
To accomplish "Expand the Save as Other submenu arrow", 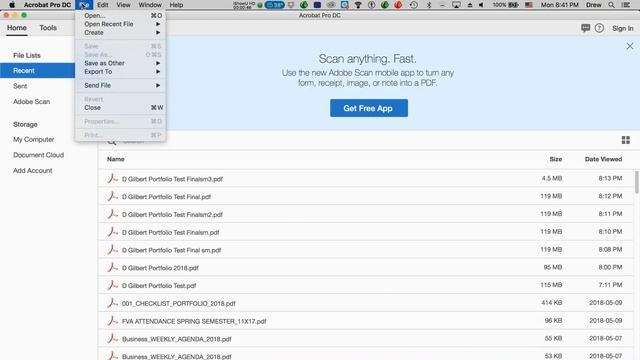I will [x=158, y=63].
